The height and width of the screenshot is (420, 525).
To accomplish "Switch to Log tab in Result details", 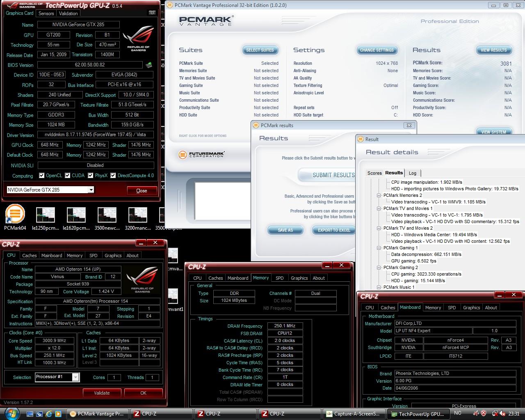I will coord(413,173).
